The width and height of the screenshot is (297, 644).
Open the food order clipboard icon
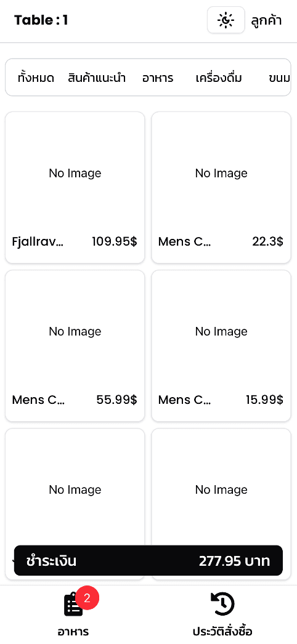pos(74,605)
